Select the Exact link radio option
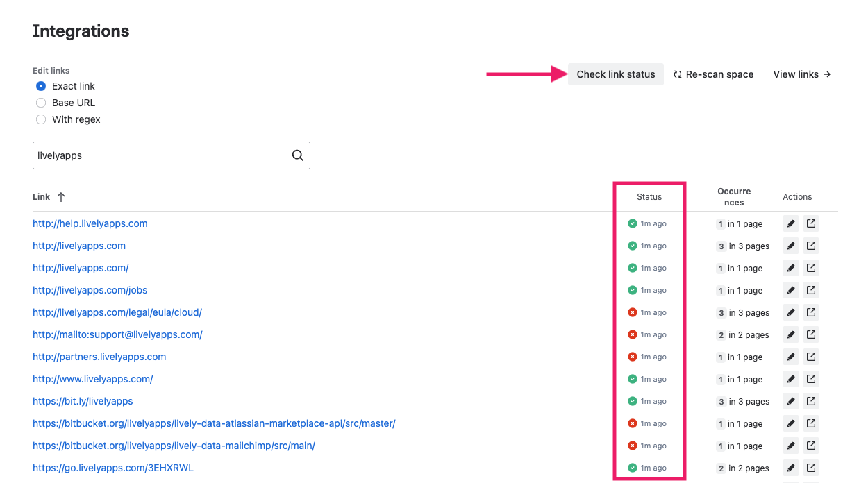This screenshot has width=868, height=483. tap(41, 86)
